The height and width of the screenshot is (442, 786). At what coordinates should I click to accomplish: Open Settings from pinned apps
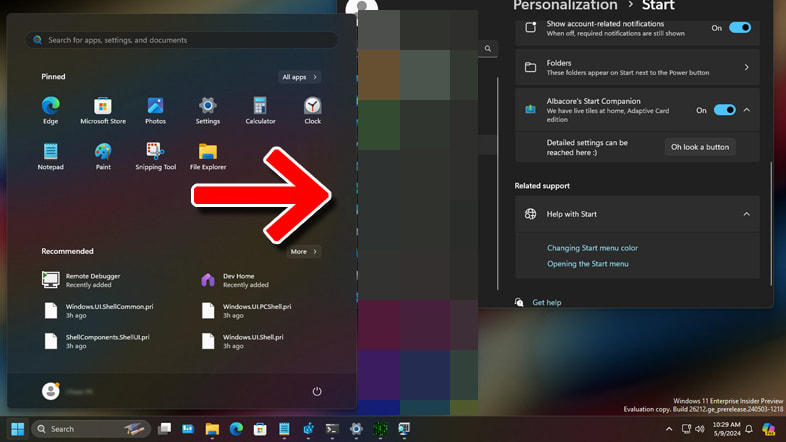208,108
